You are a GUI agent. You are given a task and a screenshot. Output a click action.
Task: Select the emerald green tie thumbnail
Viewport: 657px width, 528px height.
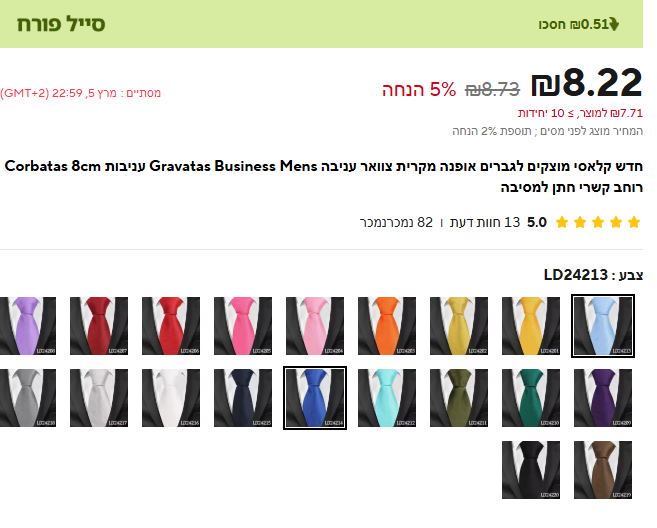pos(531,398)
